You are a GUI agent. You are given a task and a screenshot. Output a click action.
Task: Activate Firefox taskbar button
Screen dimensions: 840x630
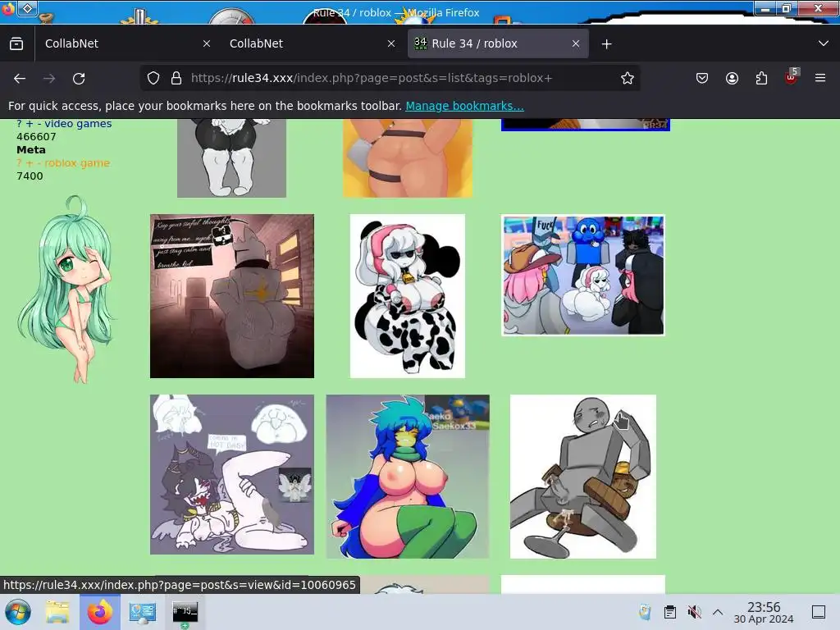(99, 612)
